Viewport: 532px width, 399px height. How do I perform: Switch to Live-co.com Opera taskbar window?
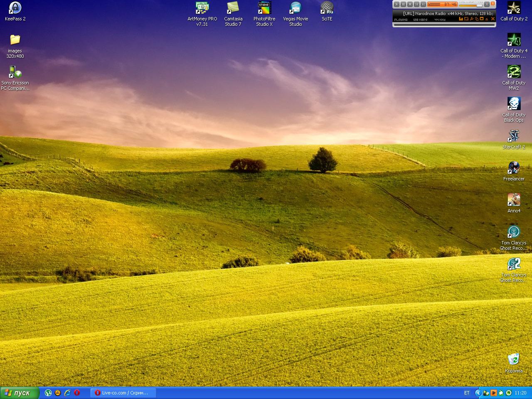coord(123,393)
